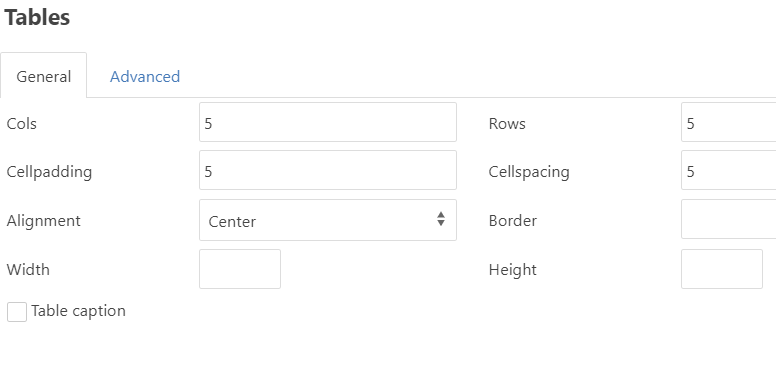Screen dimensions: 776x378
Task: Click the empty Height input box
Action: tap(722, 269)
